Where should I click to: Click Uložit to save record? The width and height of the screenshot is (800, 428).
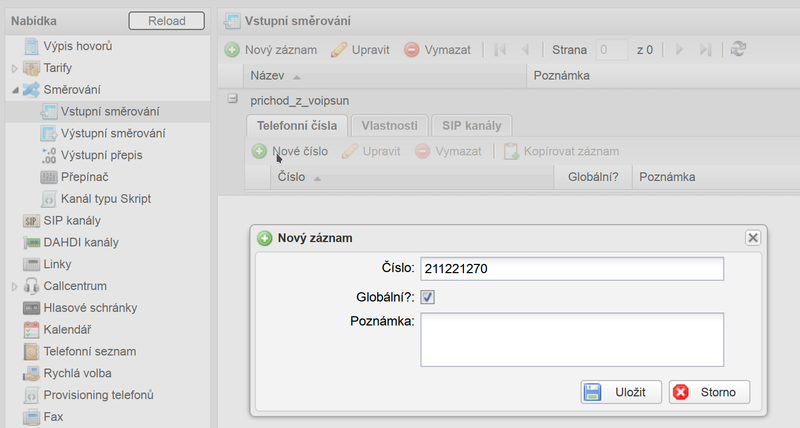[621, 392]
